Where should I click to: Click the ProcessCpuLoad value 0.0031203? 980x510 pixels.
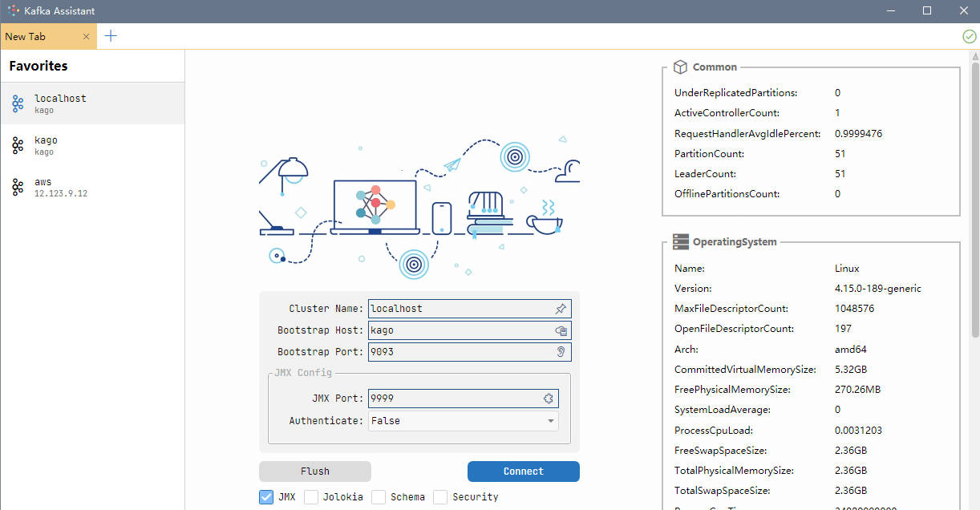pos(858,431)
